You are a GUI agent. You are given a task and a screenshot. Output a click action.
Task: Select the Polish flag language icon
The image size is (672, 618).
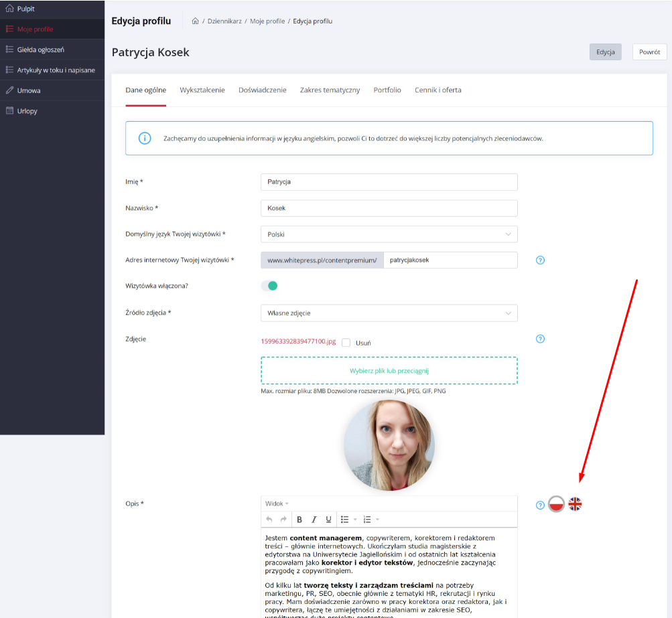555,504
